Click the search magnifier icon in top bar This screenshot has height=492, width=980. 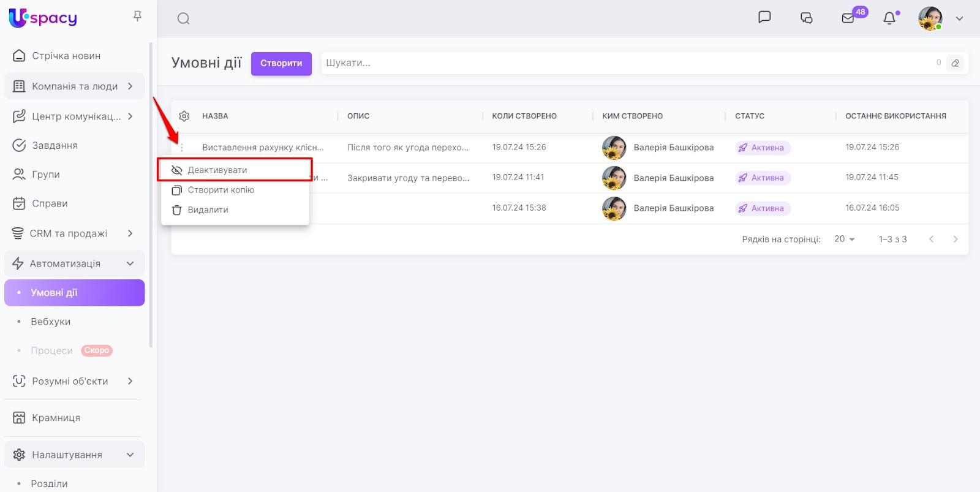click(x=183, y=18)
